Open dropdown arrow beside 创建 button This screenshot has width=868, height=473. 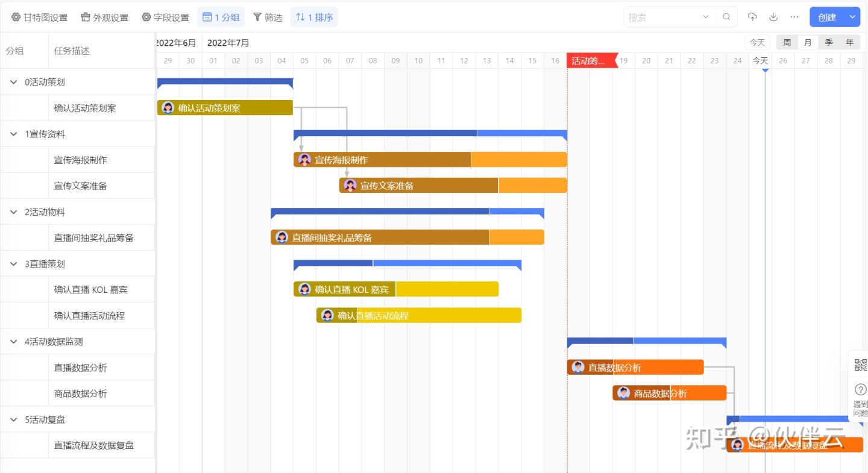pos(852,17)
